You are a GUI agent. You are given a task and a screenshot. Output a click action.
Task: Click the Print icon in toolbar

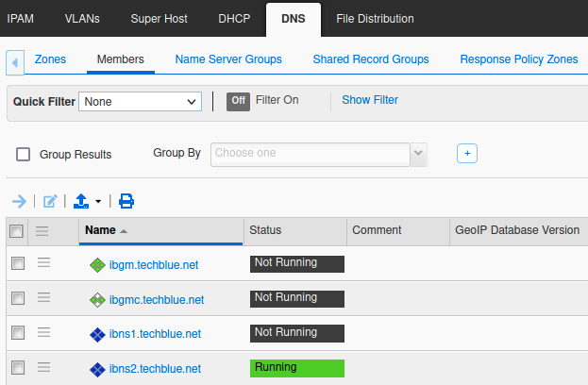tap(126, 201)
